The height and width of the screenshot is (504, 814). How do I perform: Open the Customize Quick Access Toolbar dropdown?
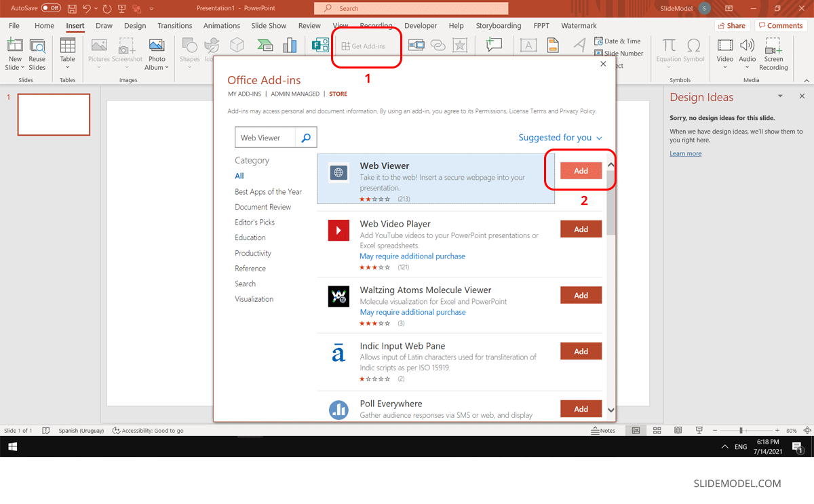point(151,8)
